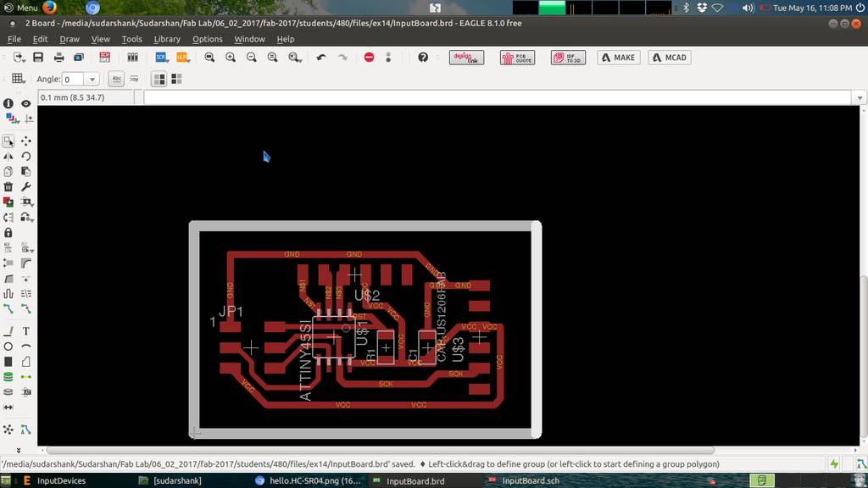The height and width of the screenshot is (488, 868).
Task: Select the Info tool
Action: pos(8,103)
